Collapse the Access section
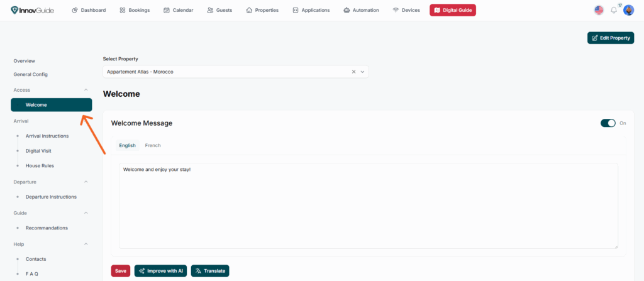644x281 pixels. click(x=86, y=90)
